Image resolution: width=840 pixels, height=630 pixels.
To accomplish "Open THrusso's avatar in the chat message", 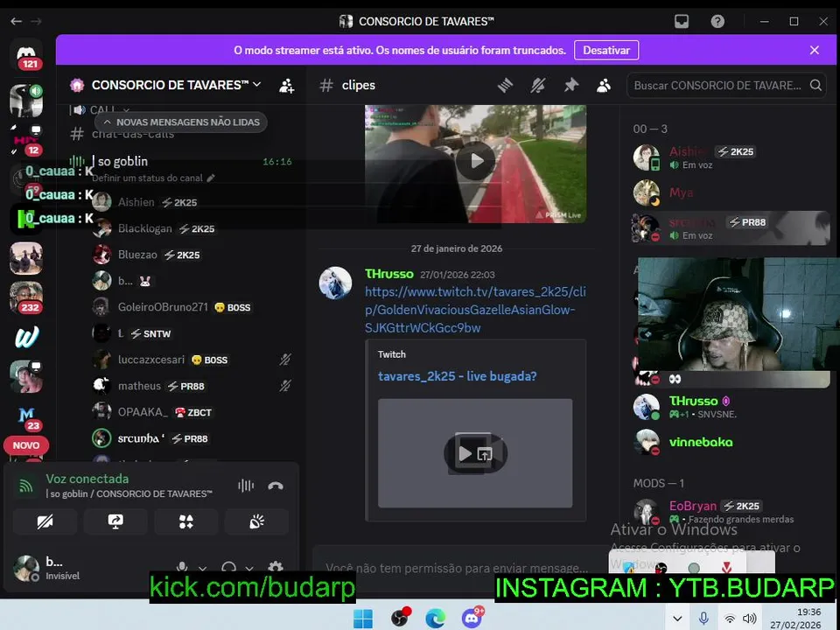I will [335, 283].
